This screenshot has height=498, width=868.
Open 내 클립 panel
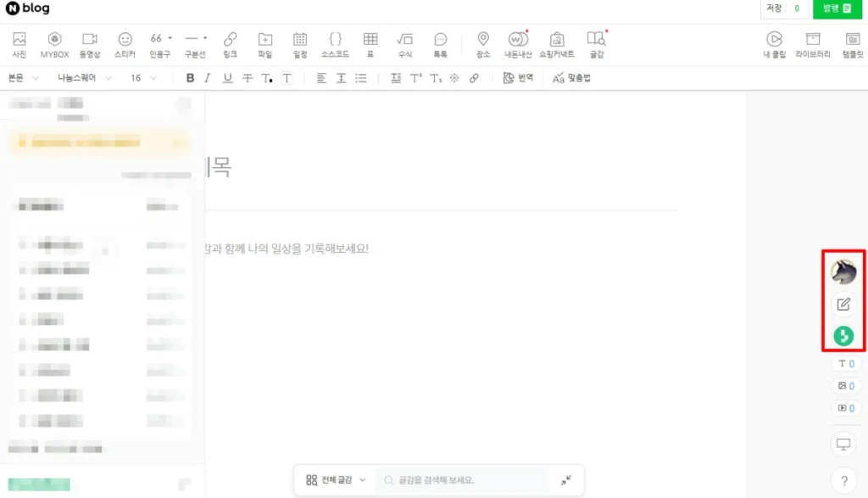[x=775, y=44]
